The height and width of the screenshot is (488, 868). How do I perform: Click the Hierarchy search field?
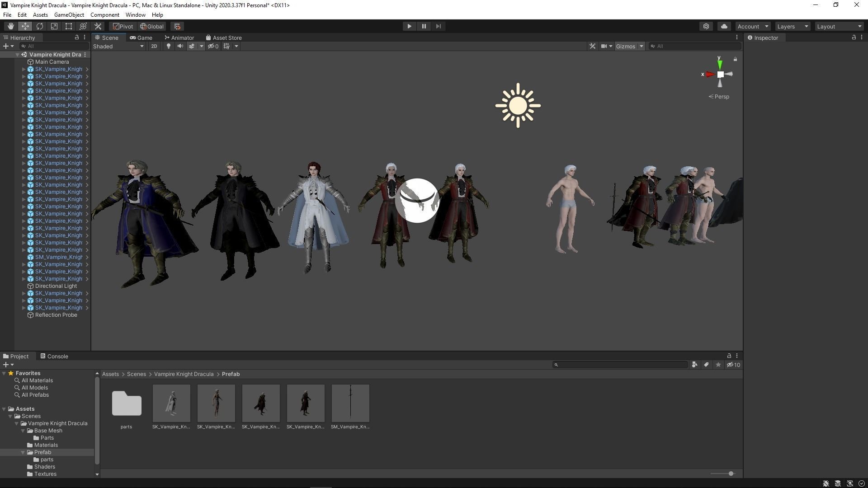(54, 46)
